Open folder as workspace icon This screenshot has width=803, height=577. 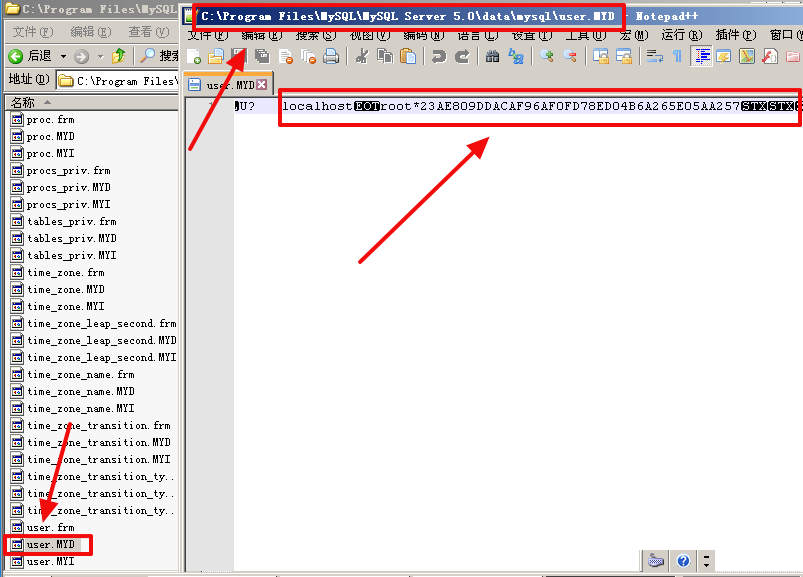(793, 56)
